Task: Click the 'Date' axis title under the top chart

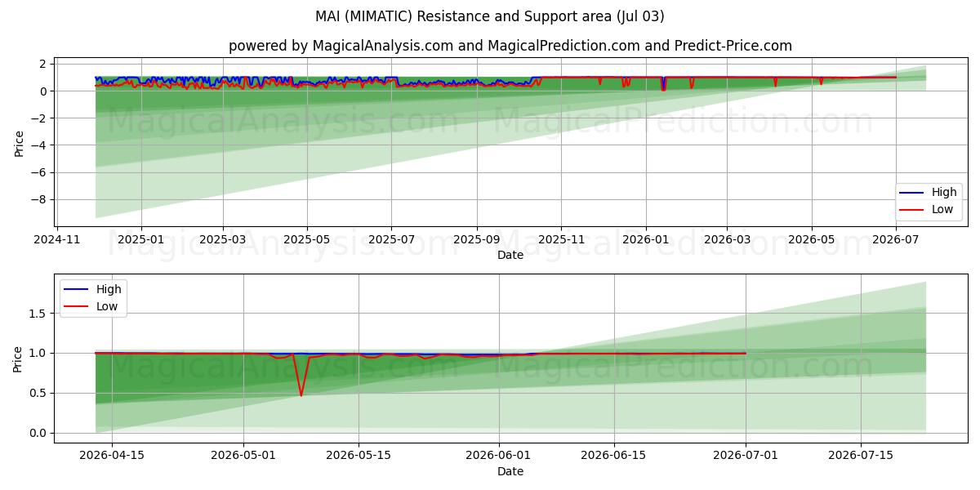Action: (510, 256)
